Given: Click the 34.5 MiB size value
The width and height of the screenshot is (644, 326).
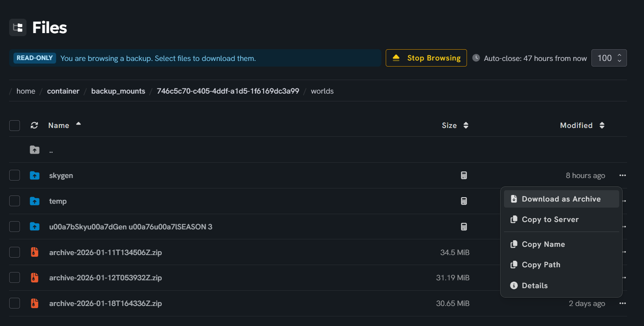Looking at the screenshot, I should (x=455, y=252).
